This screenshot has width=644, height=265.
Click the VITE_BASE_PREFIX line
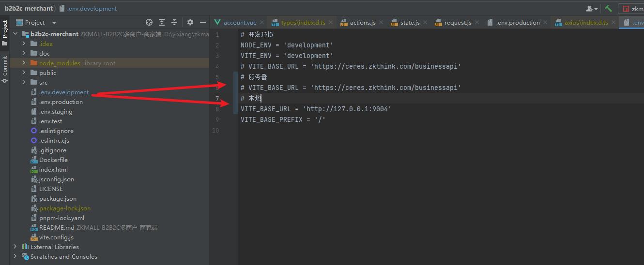(x=283, y=119)
